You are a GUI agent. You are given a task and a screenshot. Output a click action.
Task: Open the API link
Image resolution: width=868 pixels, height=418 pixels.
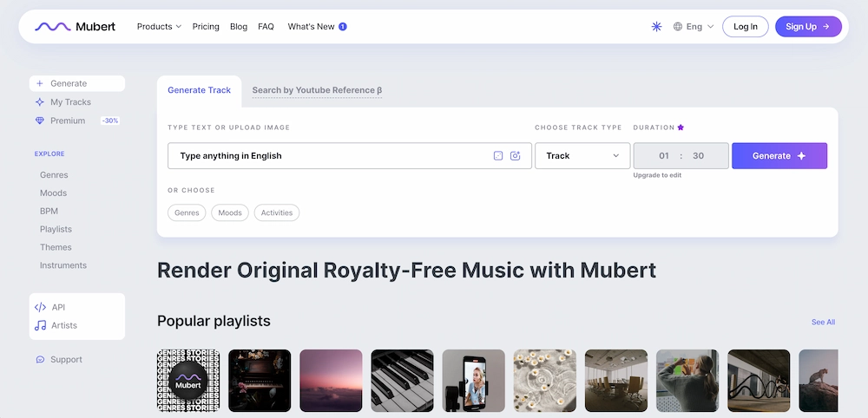58,307
